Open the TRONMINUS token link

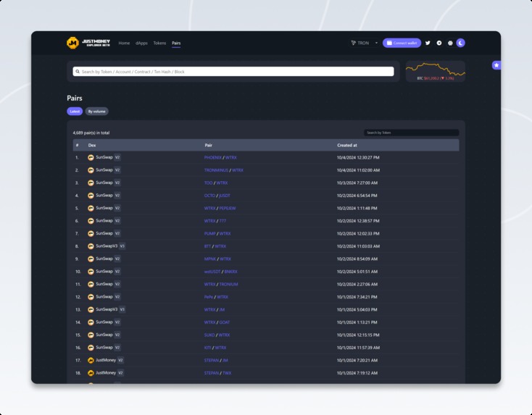216,170
